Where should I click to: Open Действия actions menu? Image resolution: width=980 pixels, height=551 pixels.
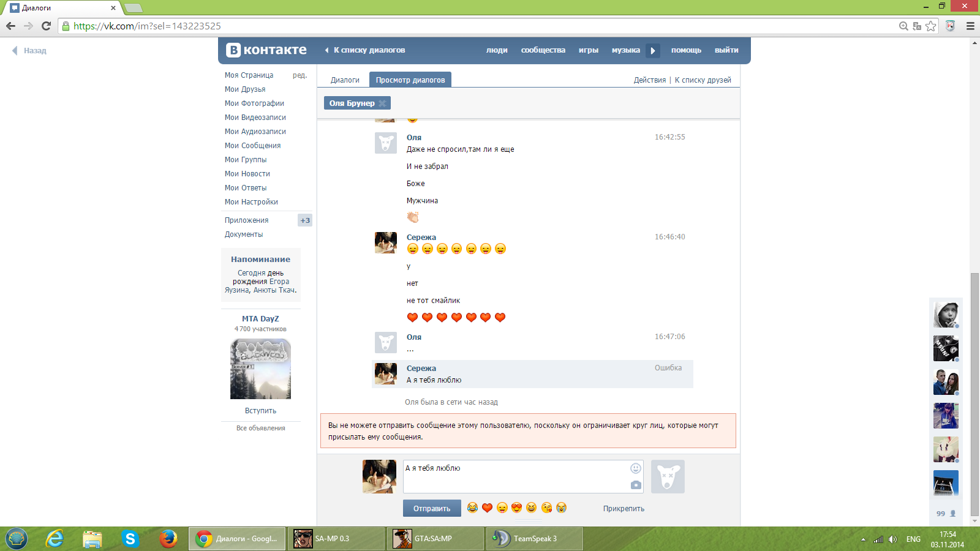650,80
